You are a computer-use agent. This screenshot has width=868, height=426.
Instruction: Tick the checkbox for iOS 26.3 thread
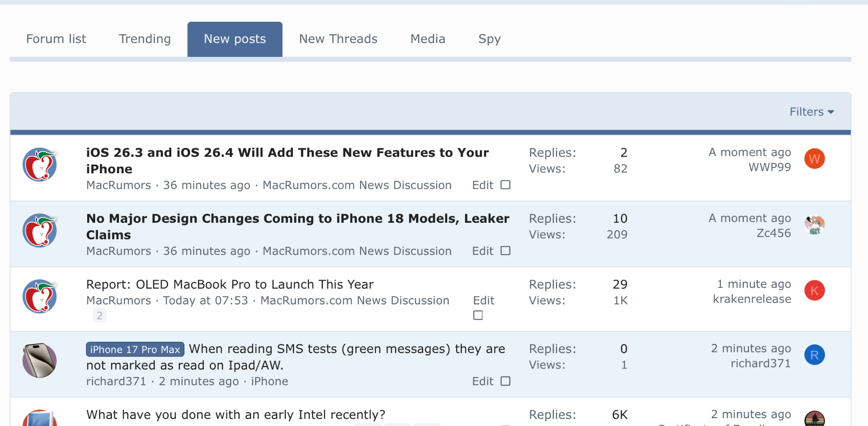pos(505,185)
